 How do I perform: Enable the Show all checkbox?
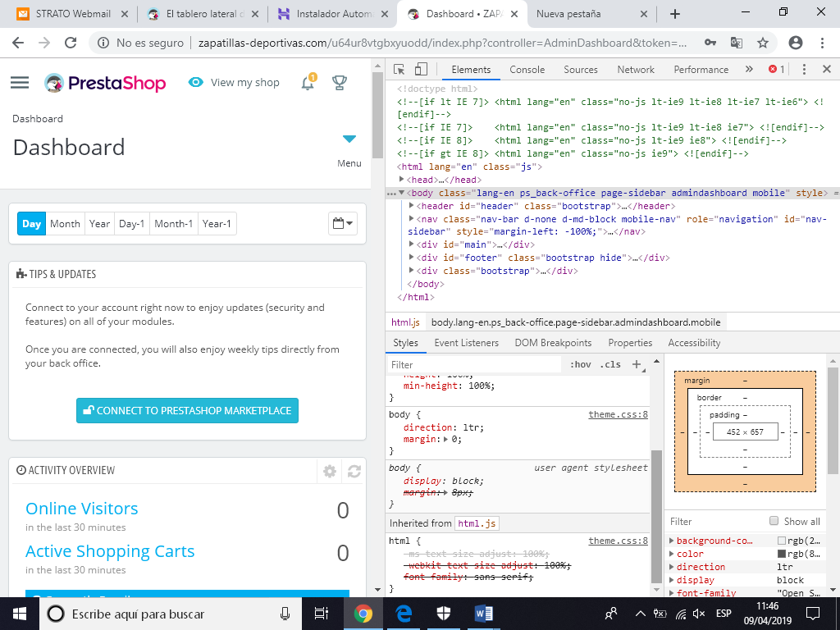774,521
